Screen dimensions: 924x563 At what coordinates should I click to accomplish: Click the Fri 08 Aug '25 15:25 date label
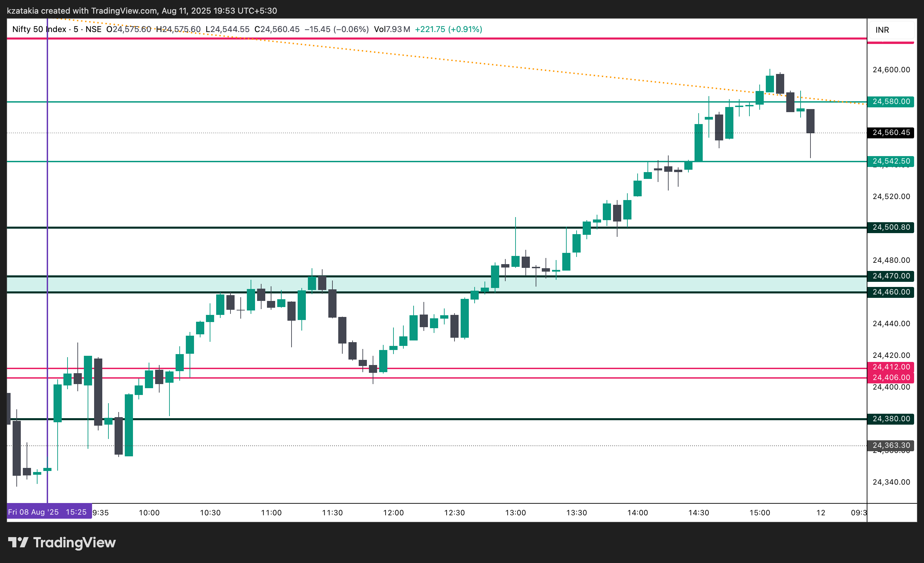(x=49, y=512)
